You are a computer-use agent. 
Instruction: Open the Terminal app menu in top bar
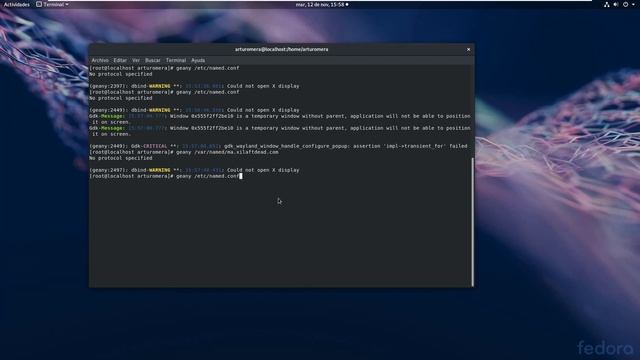point(52,4)
